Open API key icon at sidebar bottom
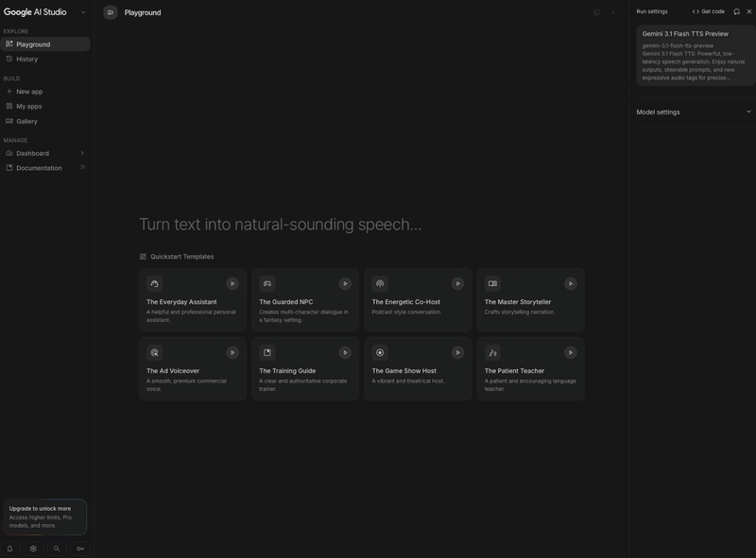This screenshot has height=558, width=756. pos(80,549)
